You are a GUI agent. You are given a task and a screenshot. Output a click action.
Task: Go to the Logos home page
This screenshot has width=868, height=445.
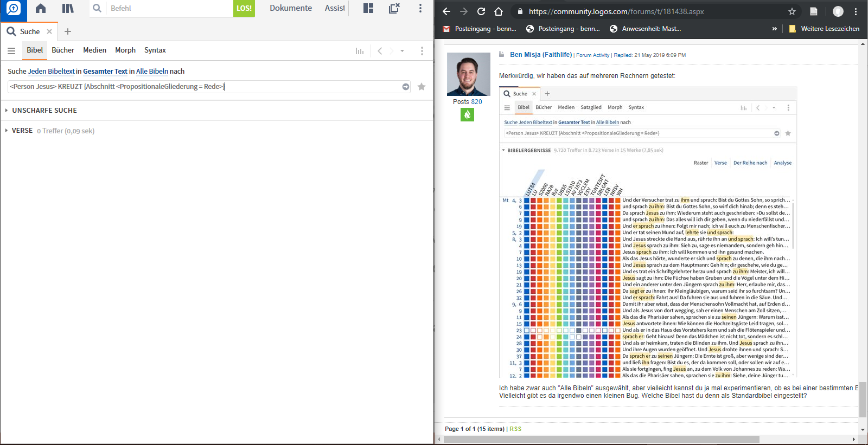coord(41,8)
